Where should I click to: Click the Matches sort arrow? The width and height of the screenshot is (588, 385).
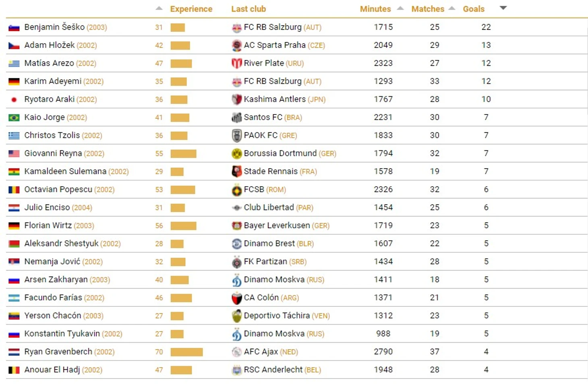tap(452, 8)
